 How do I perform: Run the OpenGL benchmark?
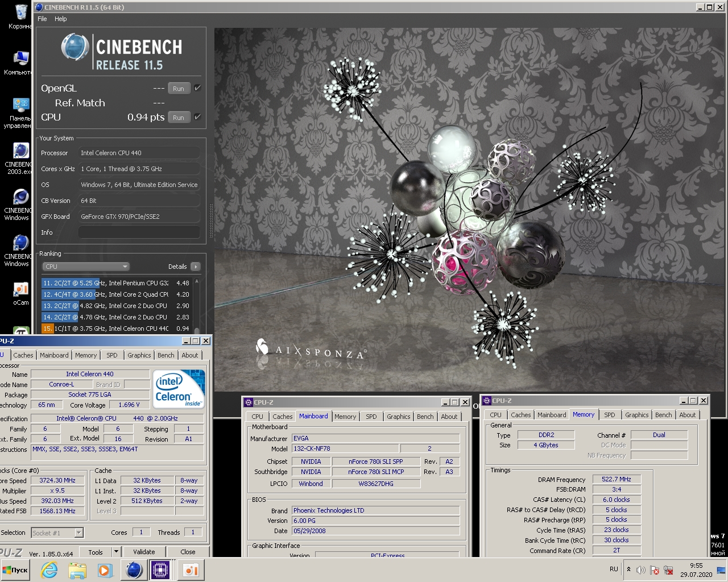coord(179,89)
